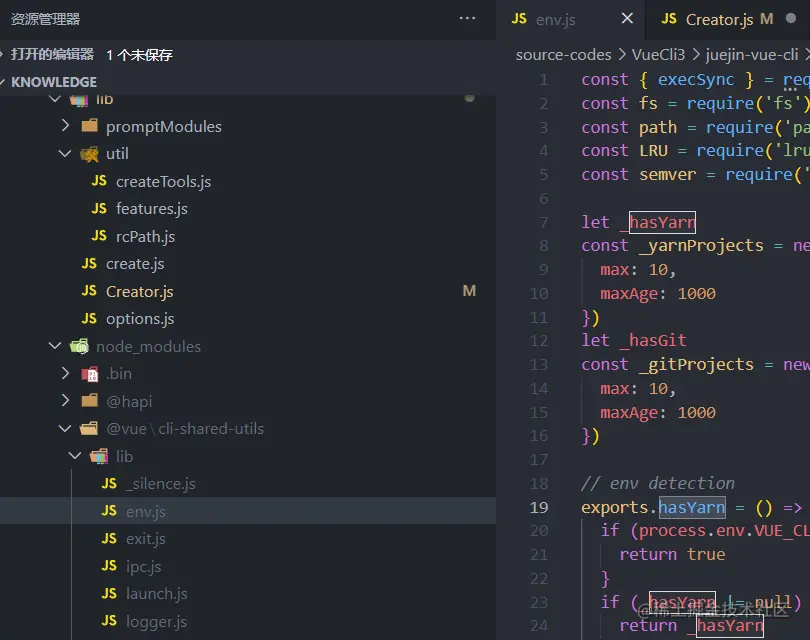The width and height of the screenshot is (810, 640).
Task: Close the env.js editor tab
Action: pos(627,19)
